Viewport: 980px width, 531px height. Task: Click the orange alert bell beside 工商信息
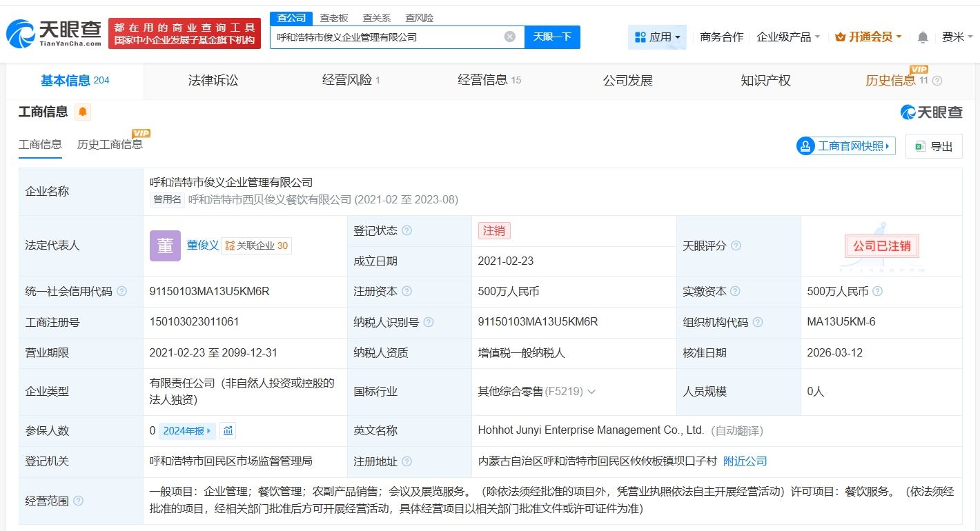(83, 112)
